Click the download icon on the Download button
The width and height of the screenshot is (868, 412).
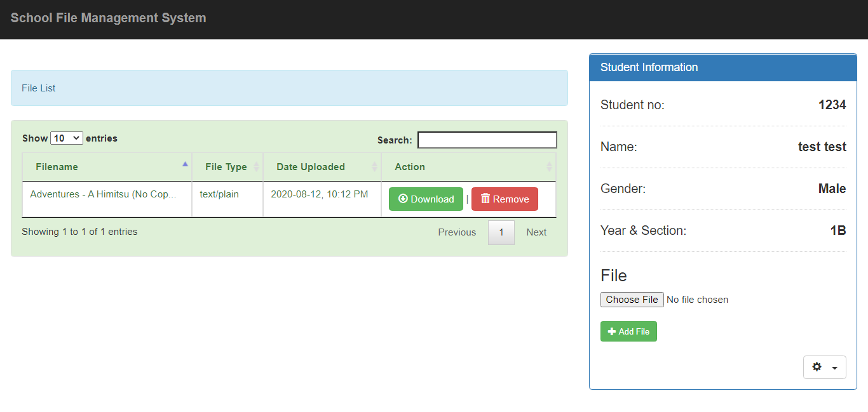click(x=403, y=199)
